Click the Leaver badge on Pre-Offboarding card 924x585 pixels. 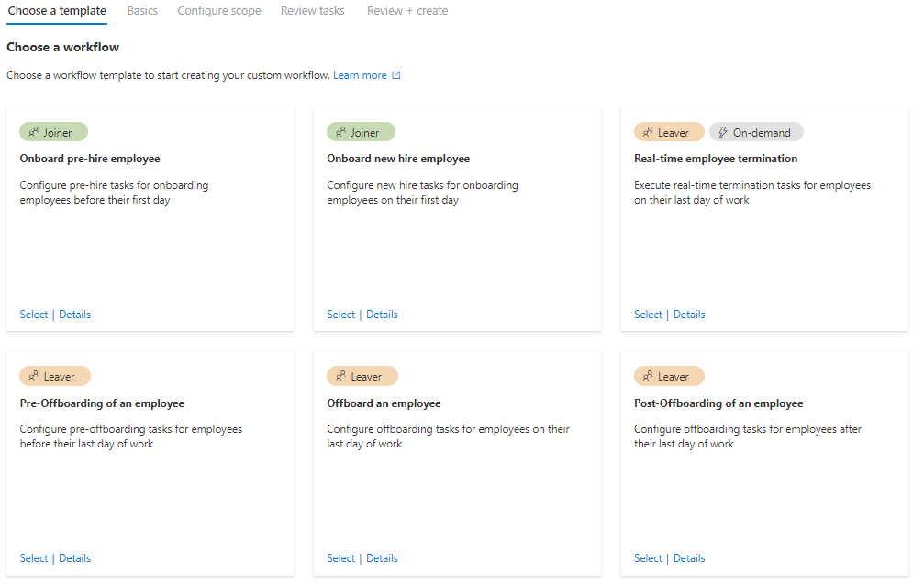55,376
